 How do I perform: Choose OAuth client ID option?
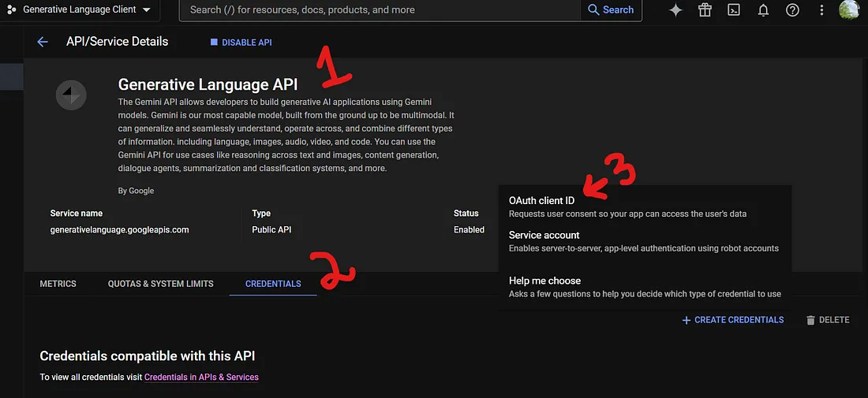click(x=645, y=207)
